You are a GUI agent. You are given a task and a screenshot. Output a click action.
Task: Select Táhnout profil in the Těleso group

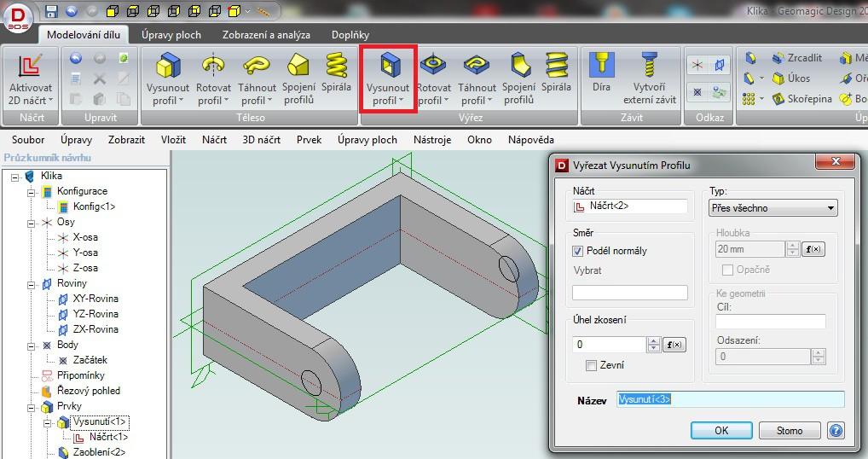click(257, 78)
